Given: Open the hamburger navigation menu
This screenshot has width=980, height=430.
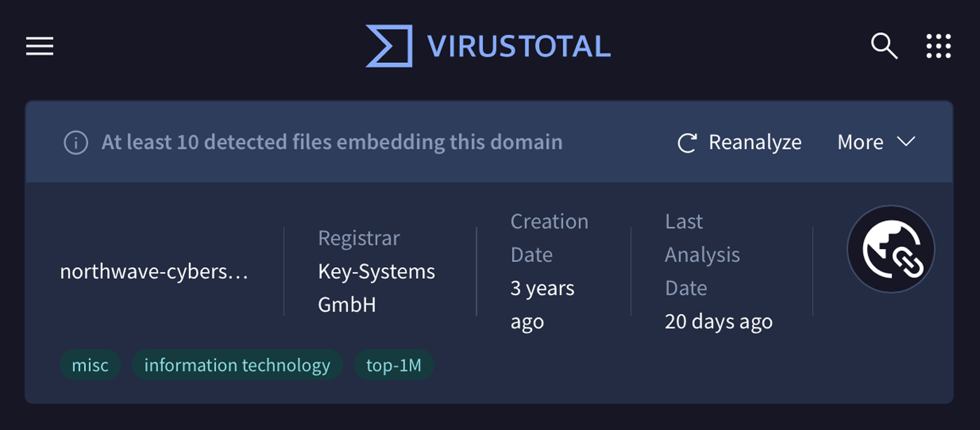Looking at the screenshot, I should (x=40, y=46).
